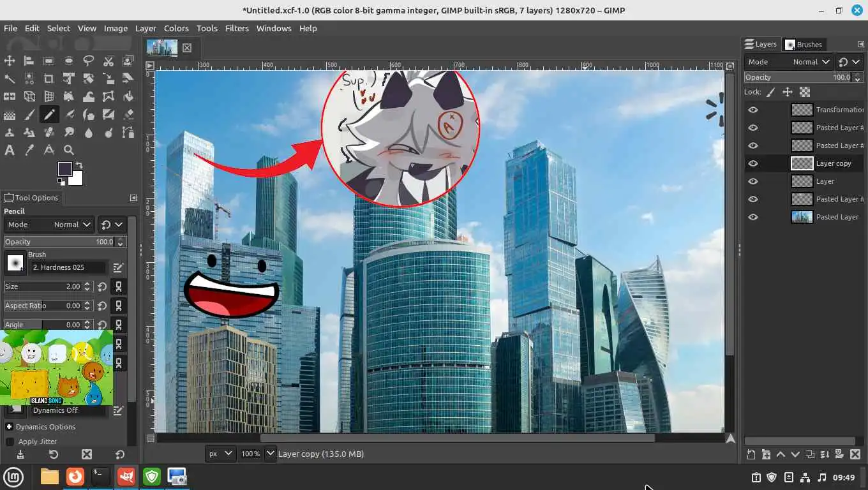Open the Colors menu
This screenshot has width=868, height=490.
pos(176,28)
